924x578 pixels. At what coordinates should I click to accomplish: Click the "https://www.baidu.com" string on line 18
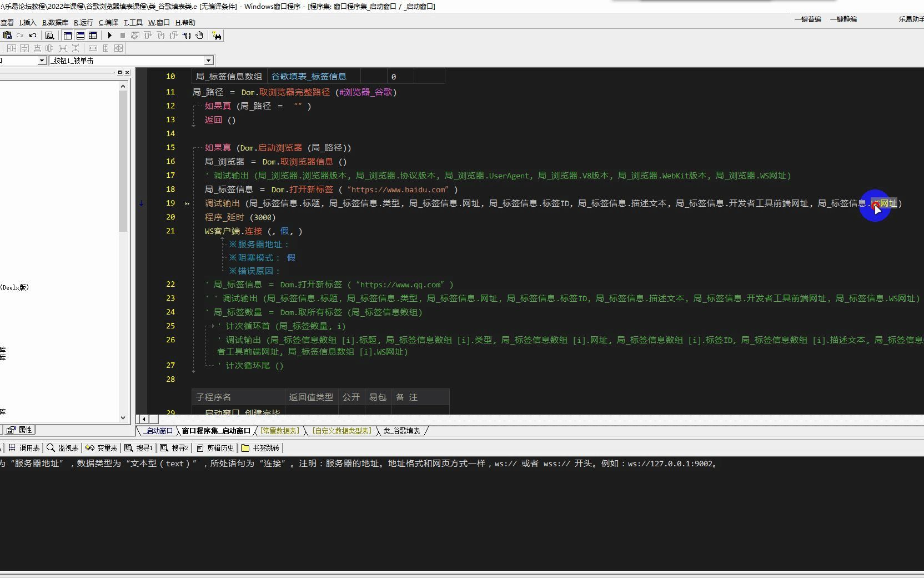[397, 190]
